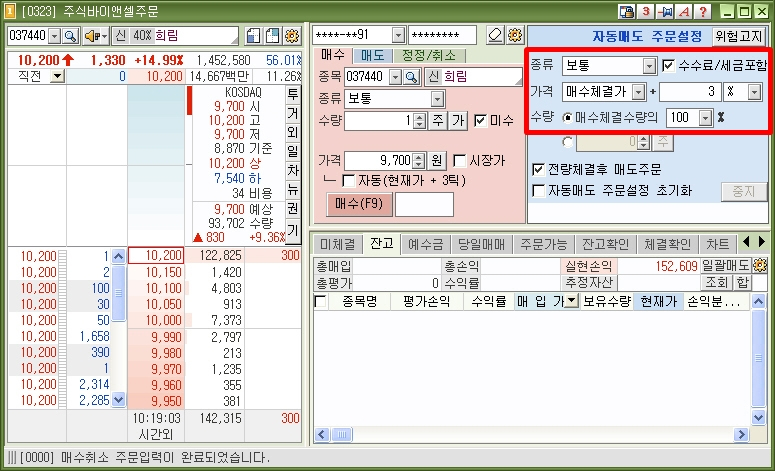Open the 예수금 tab
The image size is (775, 471).
[424, 244]
